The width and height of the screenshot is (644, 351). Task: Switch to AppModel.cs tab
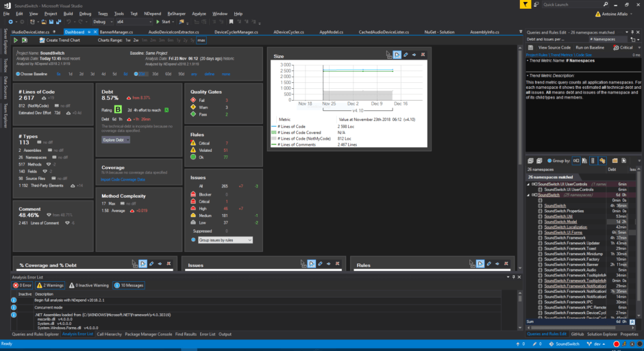tap(331, 32)
